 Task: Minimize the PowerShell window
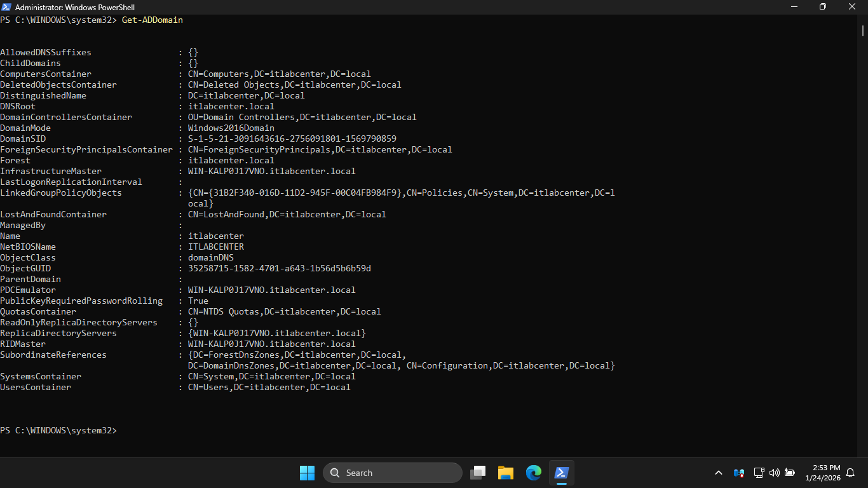coord(794,7)
